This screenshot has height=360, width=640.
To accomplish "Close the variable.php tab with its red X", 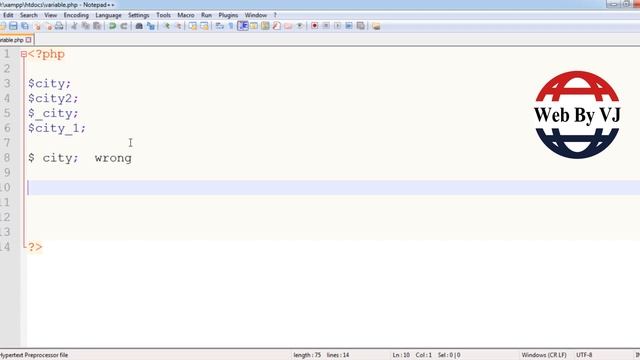I will pos(29,40).
